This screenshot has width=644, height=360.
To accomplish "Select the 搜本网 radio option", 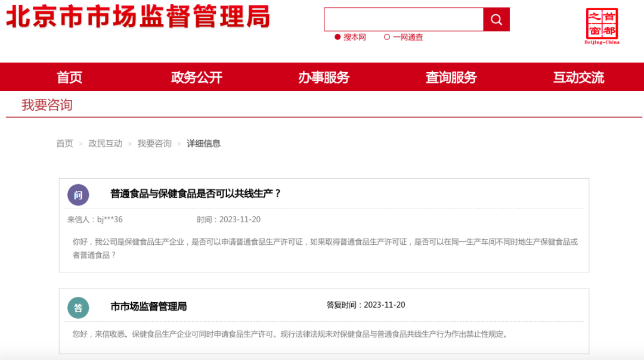I will tap(338, 37).
